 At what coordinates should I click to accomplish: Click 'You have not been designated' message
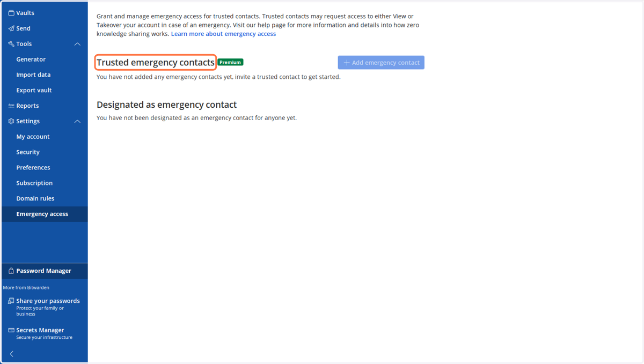196,118
